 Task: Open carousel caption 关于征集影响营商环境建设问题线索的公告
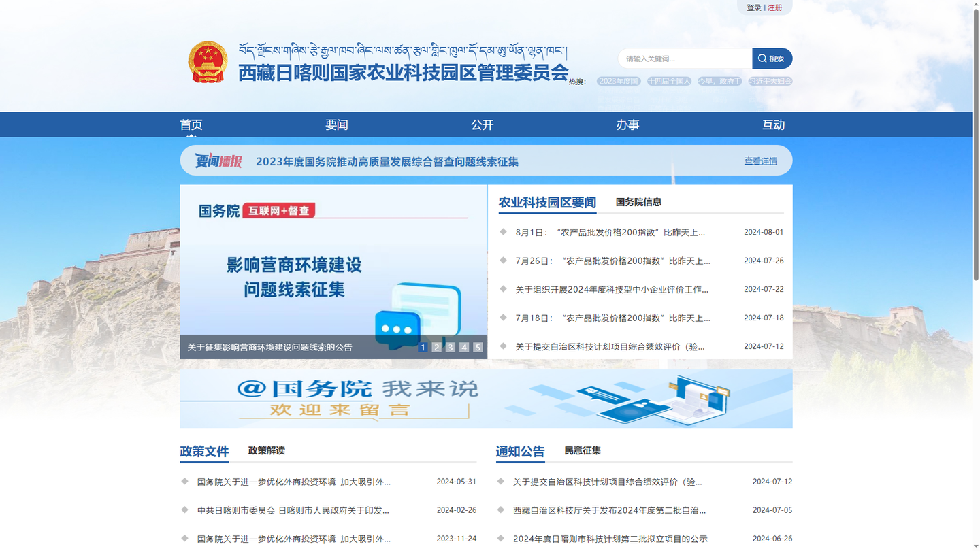[x=270, y=347]
